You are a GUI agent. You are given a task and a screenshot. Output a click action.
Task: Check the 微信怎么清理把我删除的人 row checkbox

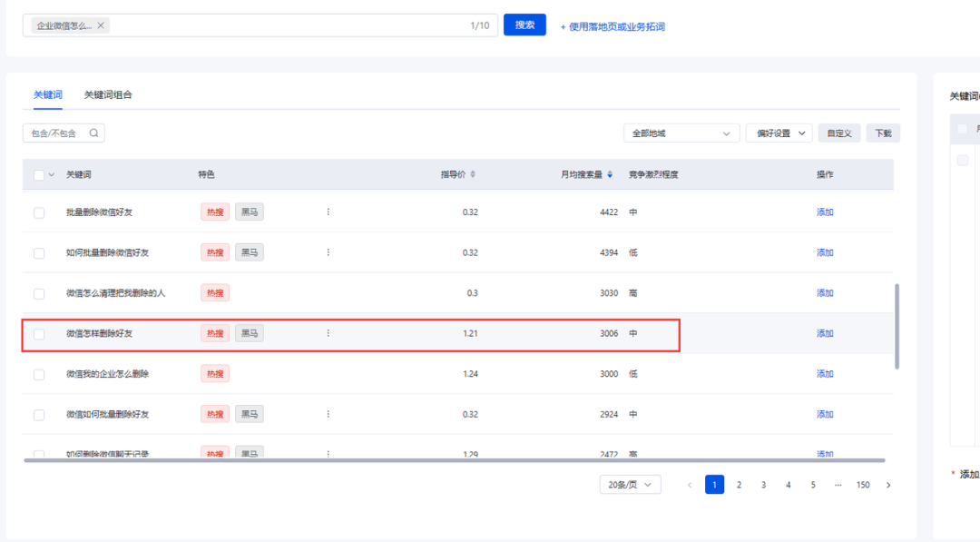tap(39, 293)
